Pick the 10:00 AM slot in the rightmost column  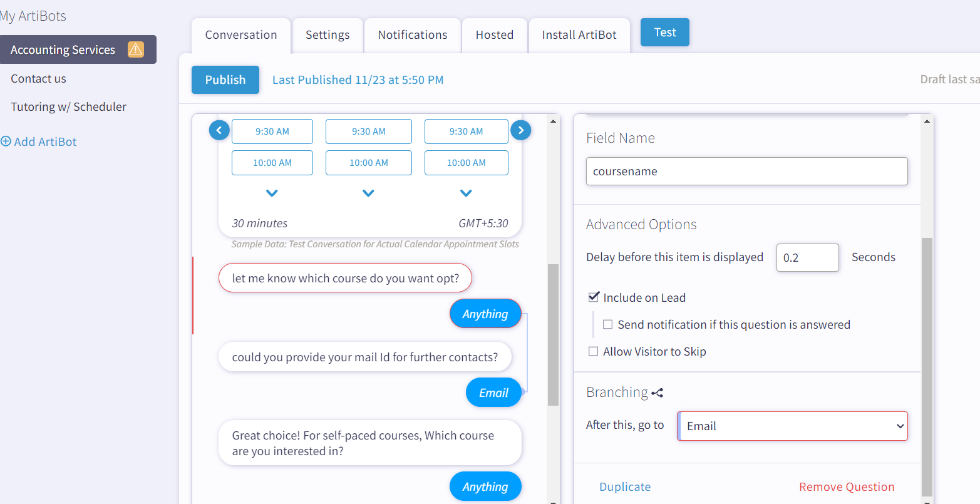(x=467, y=163)
